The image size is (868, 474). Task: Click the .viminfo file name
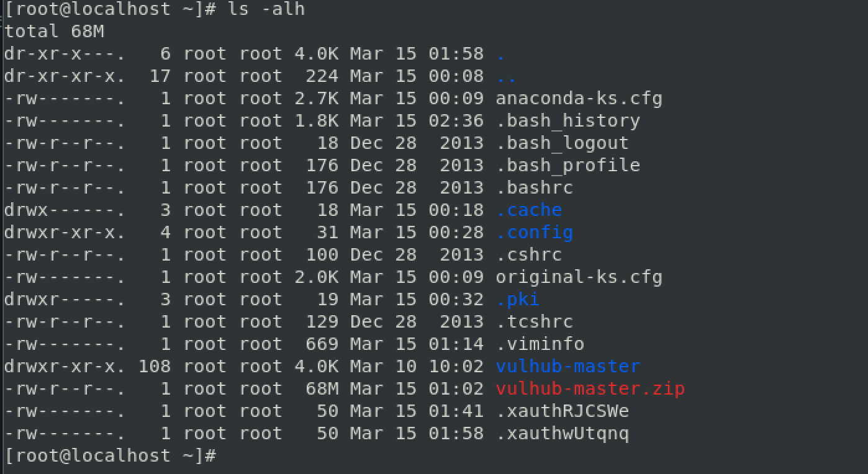point(540,344)
